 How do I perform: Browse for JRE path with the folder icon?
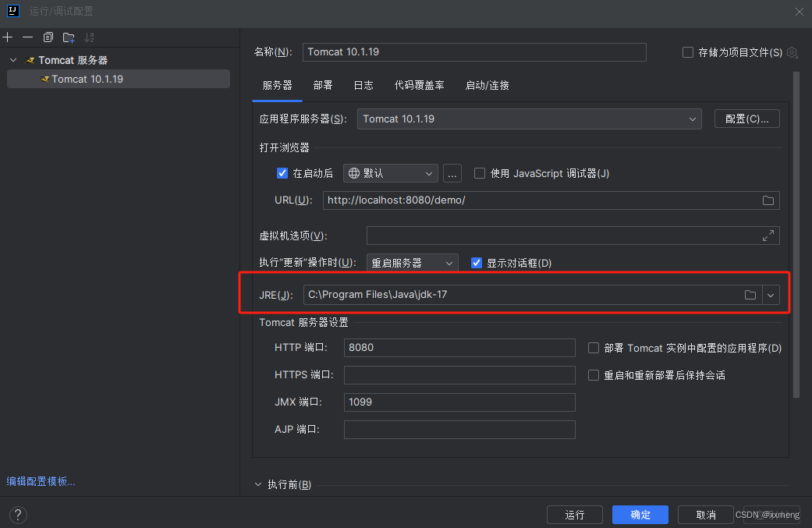[x=750, y=295]
